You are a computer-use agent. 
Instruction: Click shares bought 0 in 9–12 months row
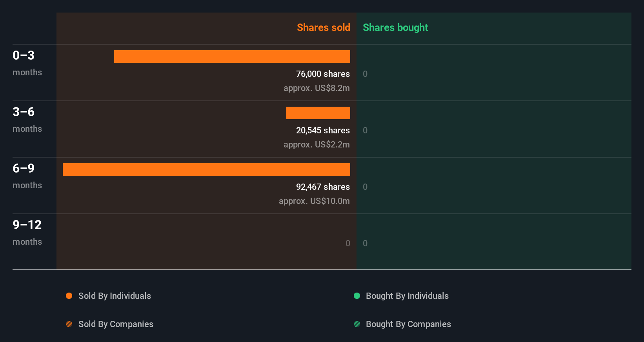tap(365, 243)
